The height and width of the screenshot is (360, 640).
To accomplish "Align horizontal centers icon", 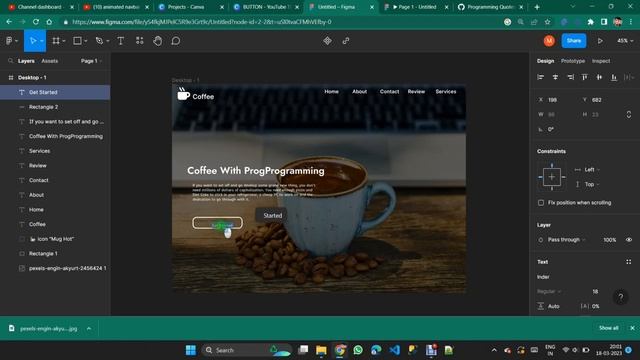I will click(555, 77).
